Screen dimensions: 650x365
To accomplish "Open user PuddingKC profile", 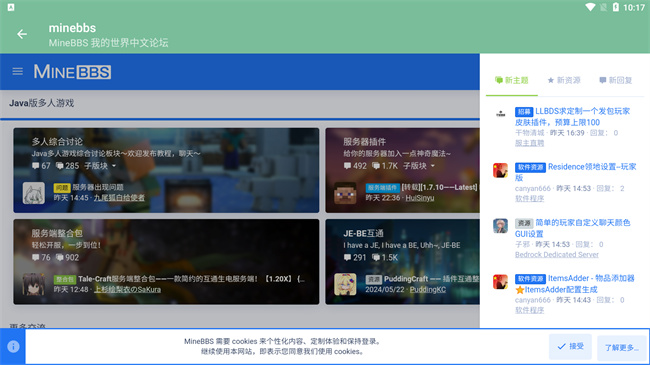I will 428,289.
